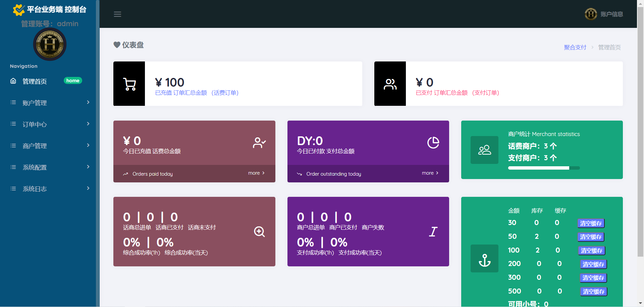Expand the 订单中心 sidebar menu
Image resolution: width=644 pixels, height=307 pixels.
pyautogui.click(x=50, y=124)
